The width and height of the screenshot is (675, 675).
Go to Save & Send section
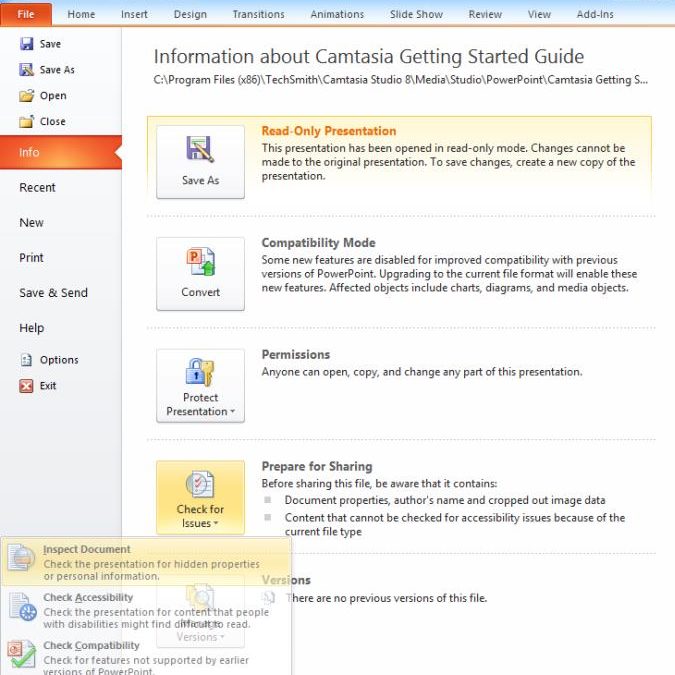[54, 293]
